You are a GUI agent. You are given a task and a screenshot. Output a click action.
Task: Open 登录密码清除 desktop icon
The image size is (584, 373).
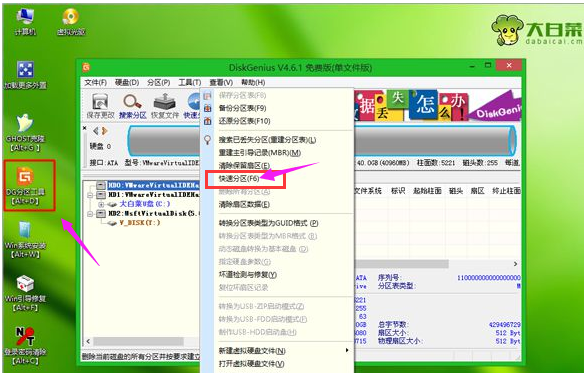[x=25, y=346]
